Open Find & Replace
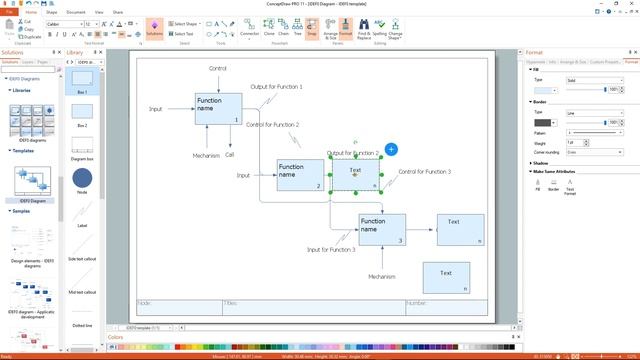This screenshot has height=360, width=640. tap(364, 29)
